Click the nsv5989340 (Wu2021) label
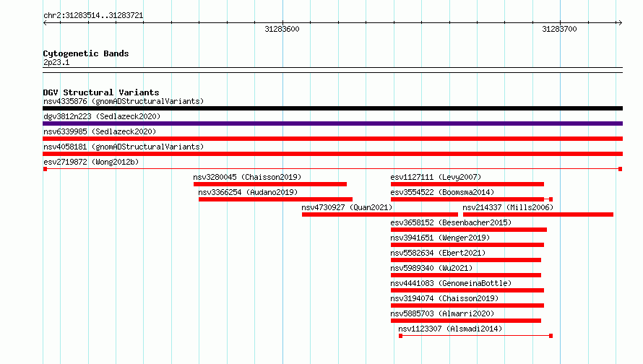 pos(431,268)
